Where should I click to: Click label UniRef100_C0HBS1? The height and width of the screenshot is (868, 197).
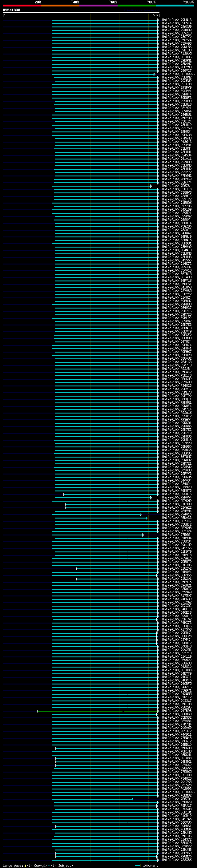coord(177,826)
